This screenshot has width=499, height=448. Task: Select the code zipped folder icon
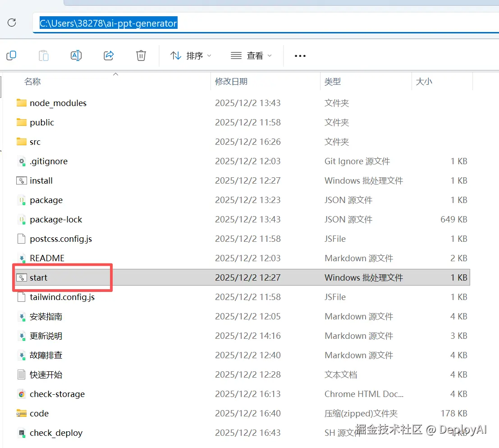pos(21,413)
